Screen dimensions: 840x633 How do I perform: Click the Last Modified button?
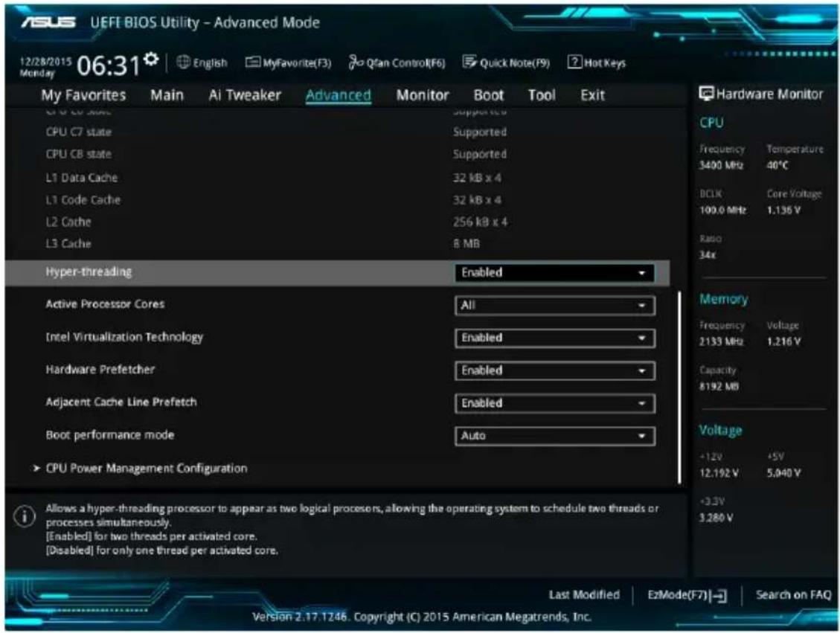click(x=584, y=595)
